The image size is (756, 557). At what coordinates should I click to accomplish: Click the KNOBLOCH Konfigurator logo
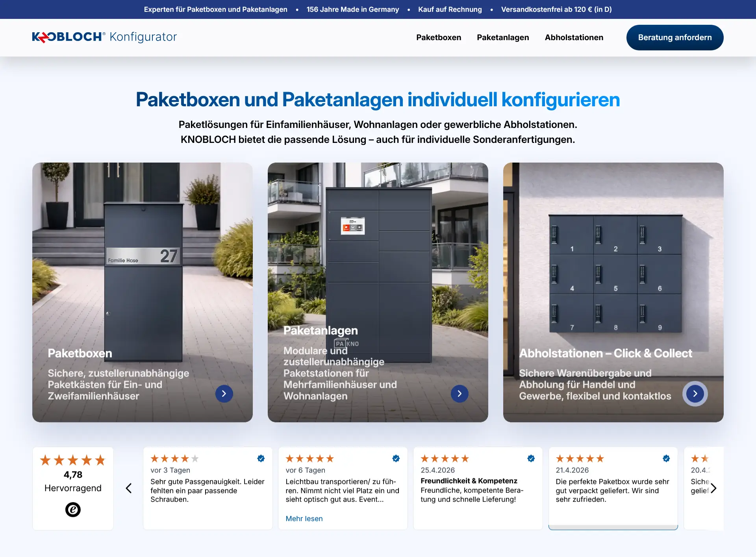[104, 37]
